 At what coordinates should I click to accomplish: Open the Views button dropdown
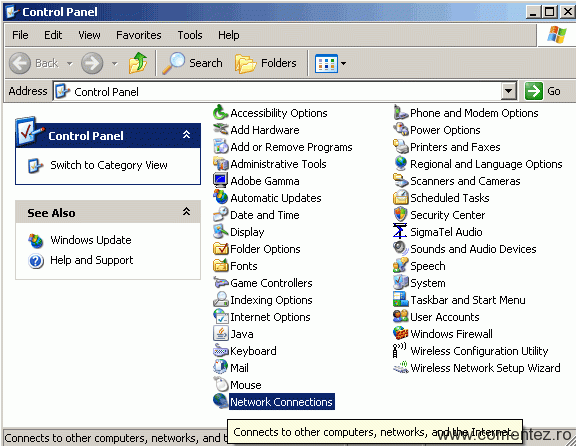pos(343,64)
